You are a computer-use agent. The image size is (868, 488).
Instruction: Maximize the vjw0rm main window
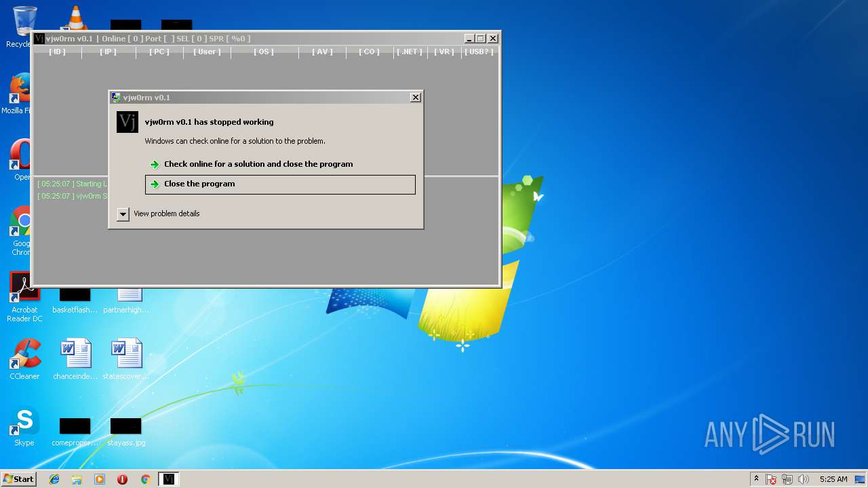tap(481, 39)
